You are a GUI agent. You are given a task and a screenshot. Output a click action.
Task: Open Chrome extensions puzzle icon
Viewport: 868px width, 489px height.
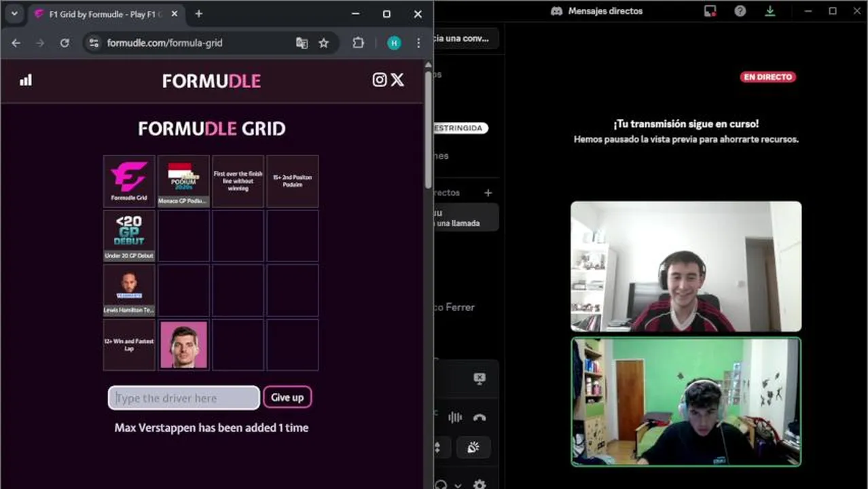(x=358, y=43)
